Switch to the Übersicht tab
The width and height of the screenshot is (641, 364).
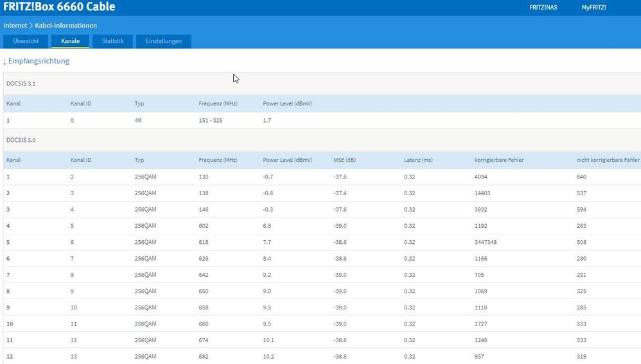point(26,41)
